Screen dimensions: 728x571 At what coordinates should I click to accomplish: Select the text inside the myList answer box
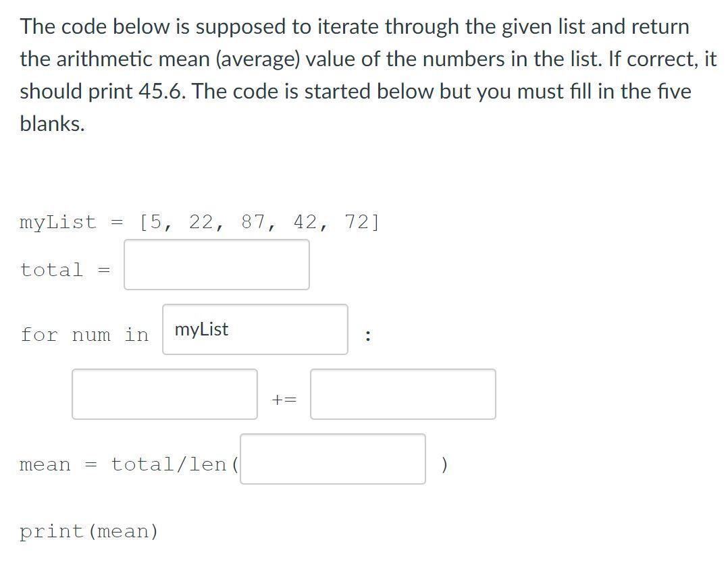click(x=201, y=329)
